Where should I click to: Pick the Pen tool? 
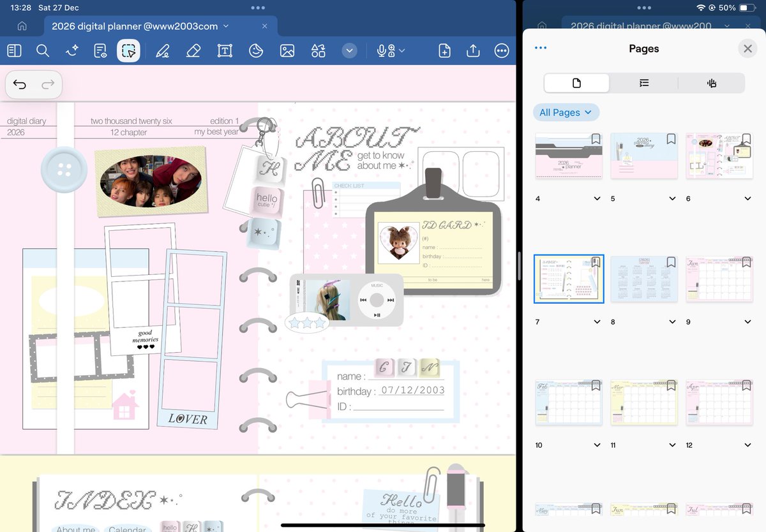click(x=163, y=50)
